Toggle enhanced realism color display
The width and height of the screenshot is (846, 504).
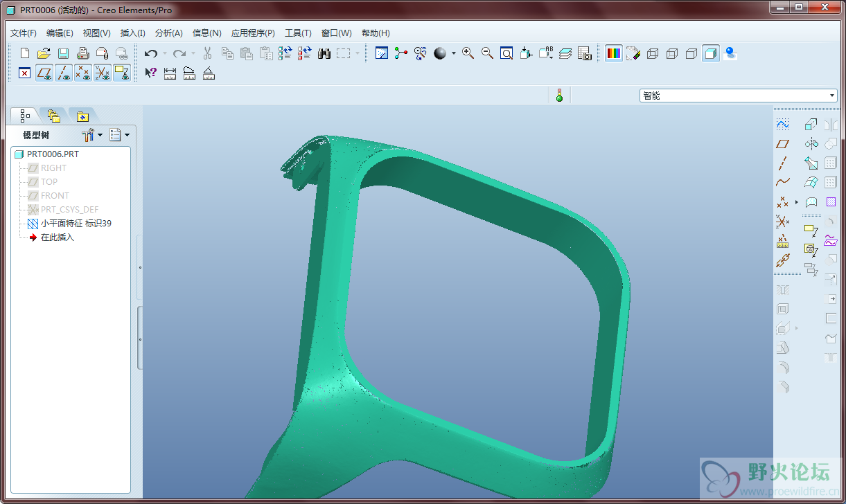[x=613, y=53]
